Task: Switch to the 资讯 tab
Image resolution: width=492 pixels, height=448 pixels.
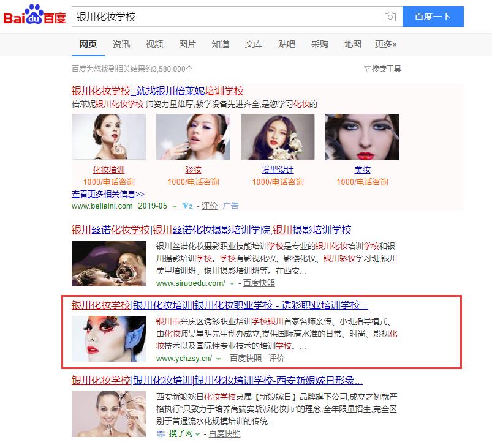Action: [121, 44]
